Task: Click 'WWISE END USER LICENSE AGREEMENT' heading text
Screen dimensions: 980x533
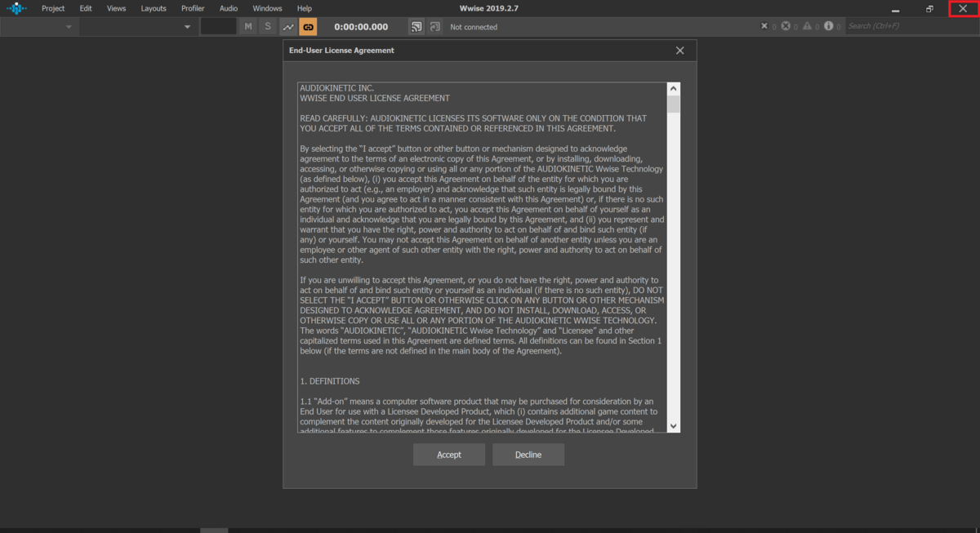Action: point(375,98)
